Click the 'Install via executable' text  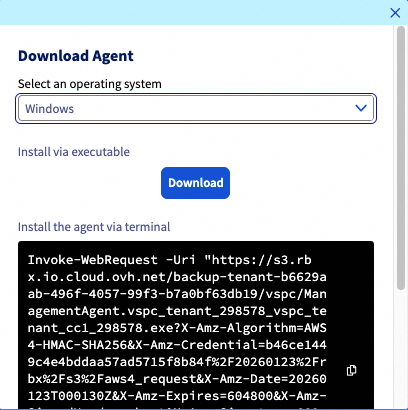[74, 152]
